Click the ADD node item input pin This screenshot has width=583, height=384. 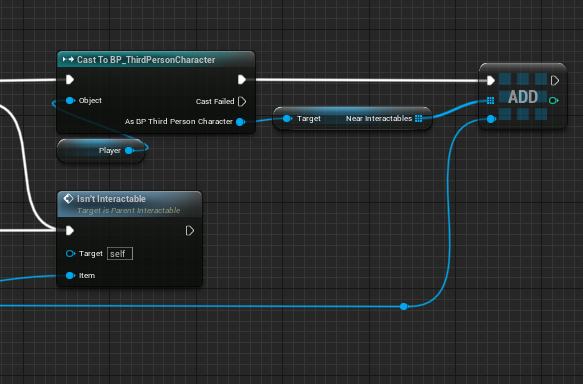(491, 119)
